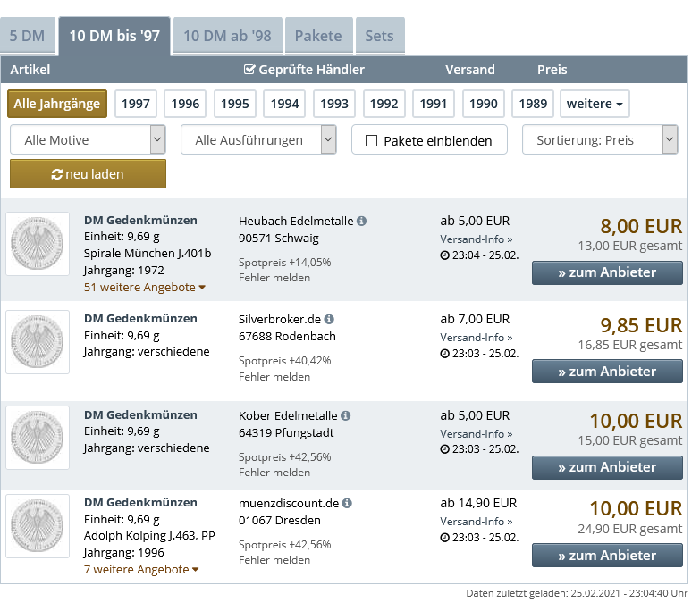Enable 'Pakete einblenden' checkbox
The image size is (700, 611).
tap(372, 141)
